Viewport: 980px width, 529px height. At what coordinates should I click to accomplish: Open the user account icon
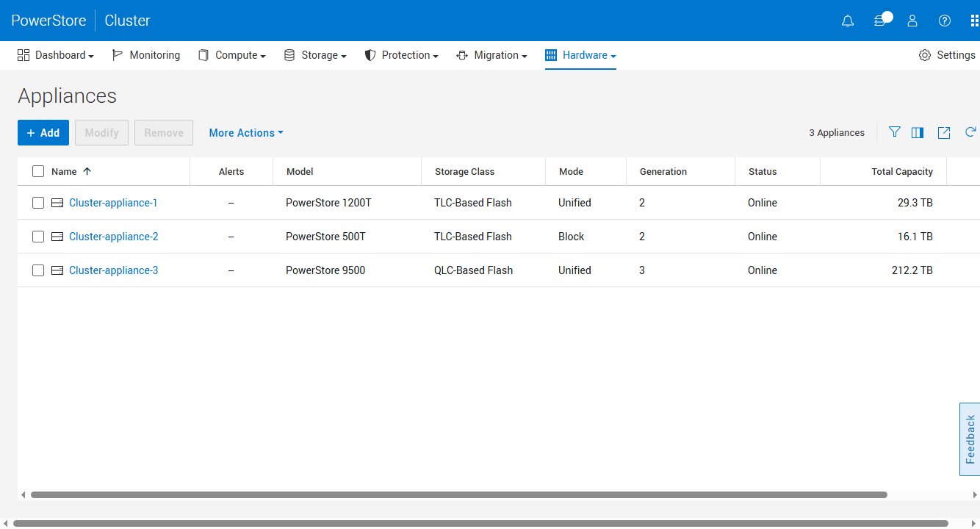click(912, 21)
